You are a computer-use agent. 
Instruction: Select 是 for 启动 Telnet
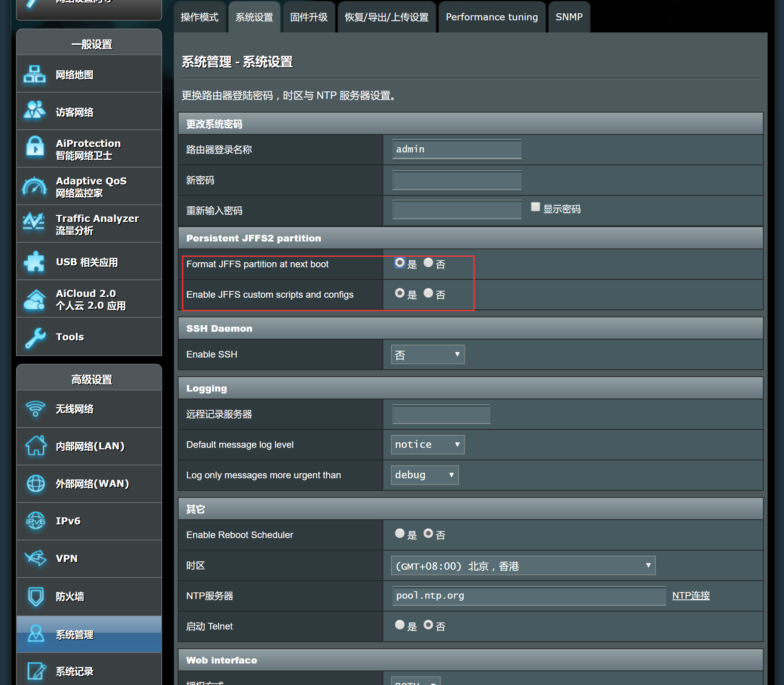(x=399, y=625)
